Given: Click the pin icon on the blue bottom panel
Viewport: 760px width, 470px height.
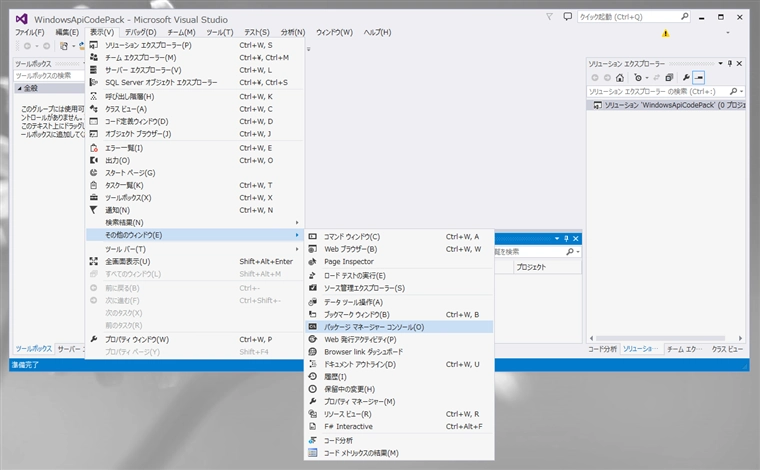Looking at the screenshot, I should tap(566, 238).
